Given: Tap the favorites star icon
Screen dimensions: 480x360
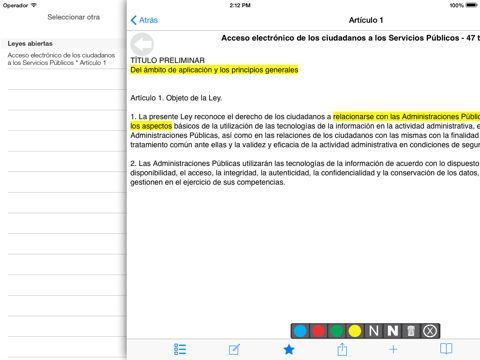Looking at the screenshot, I should [289, 349].
